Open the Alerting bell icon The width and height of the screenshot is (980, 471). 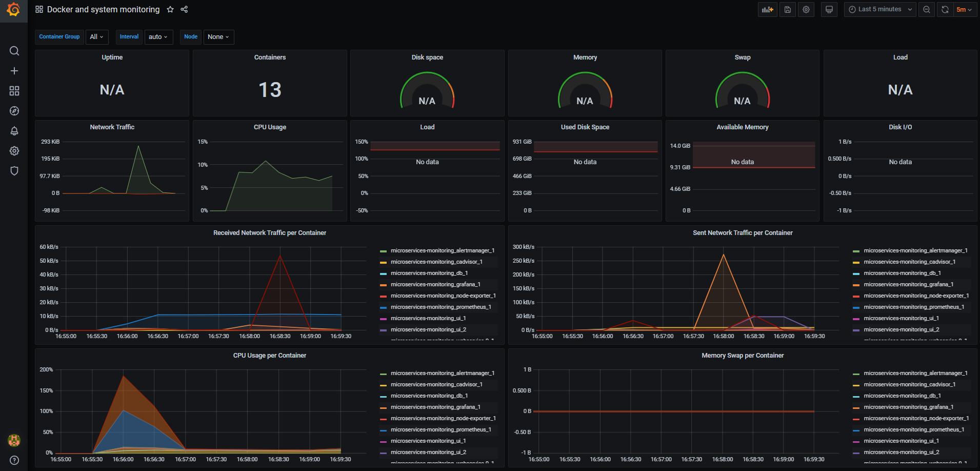coord(14,131)
